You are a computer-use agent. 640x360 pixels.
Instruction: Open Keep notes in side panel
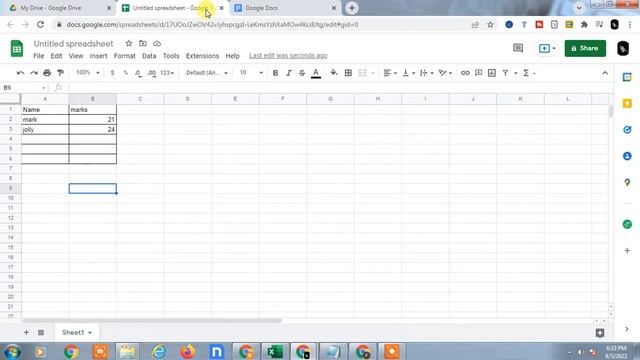click(627, 103)
